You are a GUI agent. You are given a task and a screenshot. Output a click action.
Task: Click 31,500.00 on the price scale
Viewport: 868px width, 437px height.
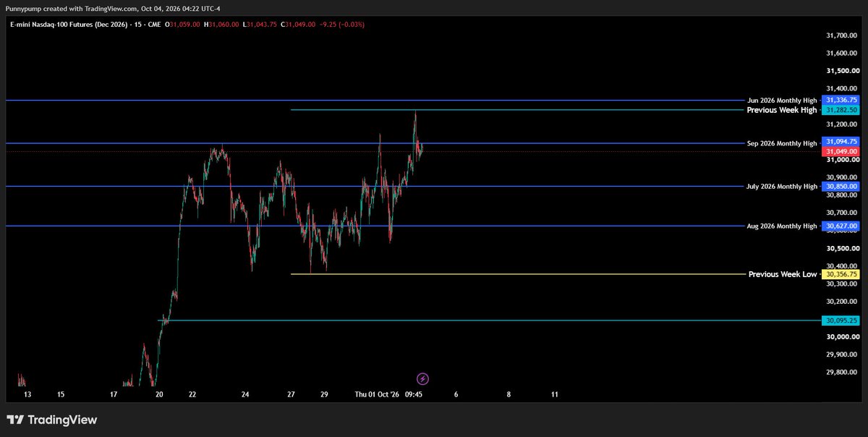[842, 71]
